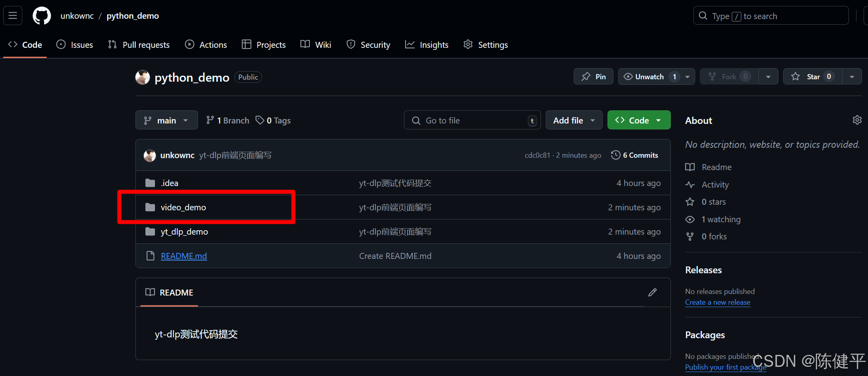The image size is (868, 376).
Task: Open the main branch selector dropdown
Action: 167,120
